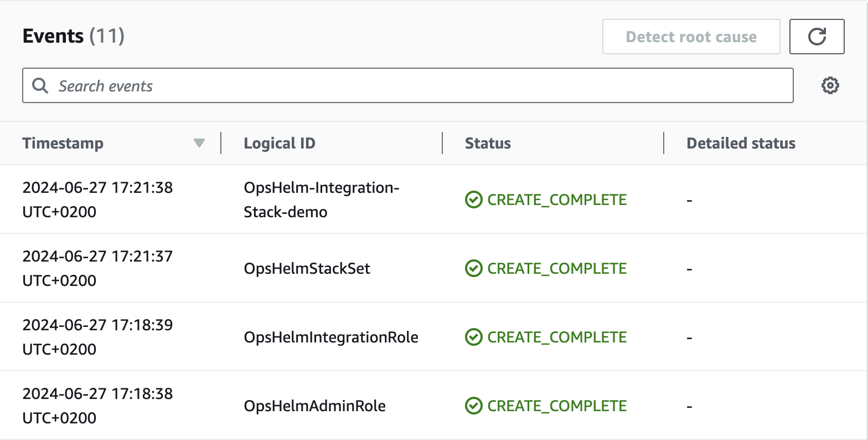Click the 17:18:38 timestamp cell
This screenshot has height=440, width=868.
point(97,406)
